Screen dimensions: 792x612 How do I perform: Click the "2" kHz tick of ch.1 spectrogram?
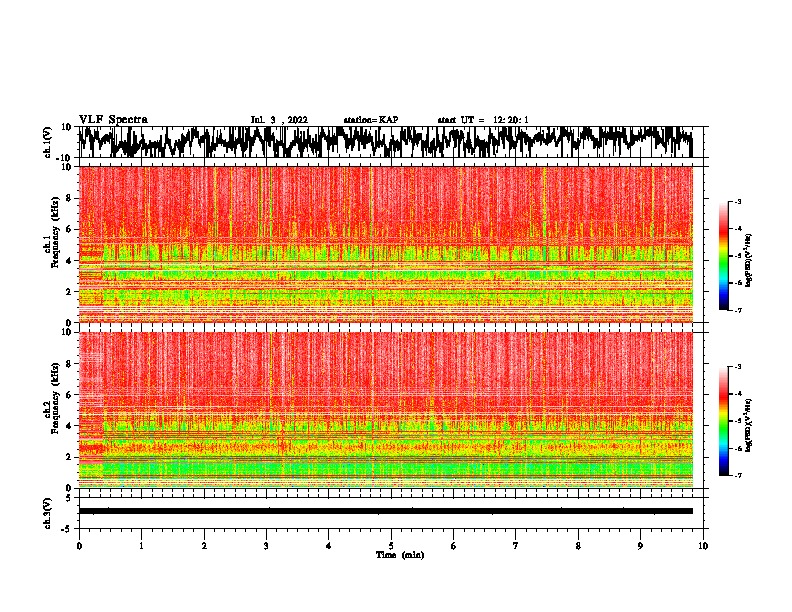69,292
